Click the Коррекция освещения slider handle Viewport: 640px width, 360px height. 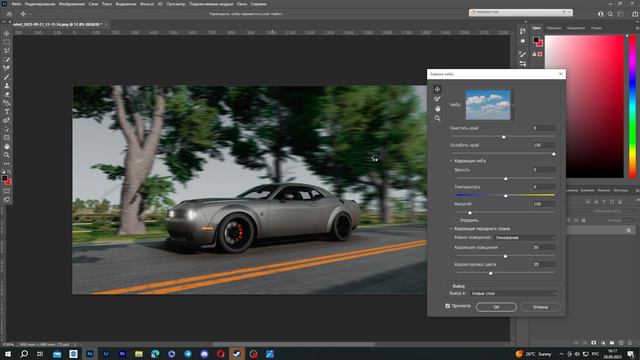tap(505, 256)
